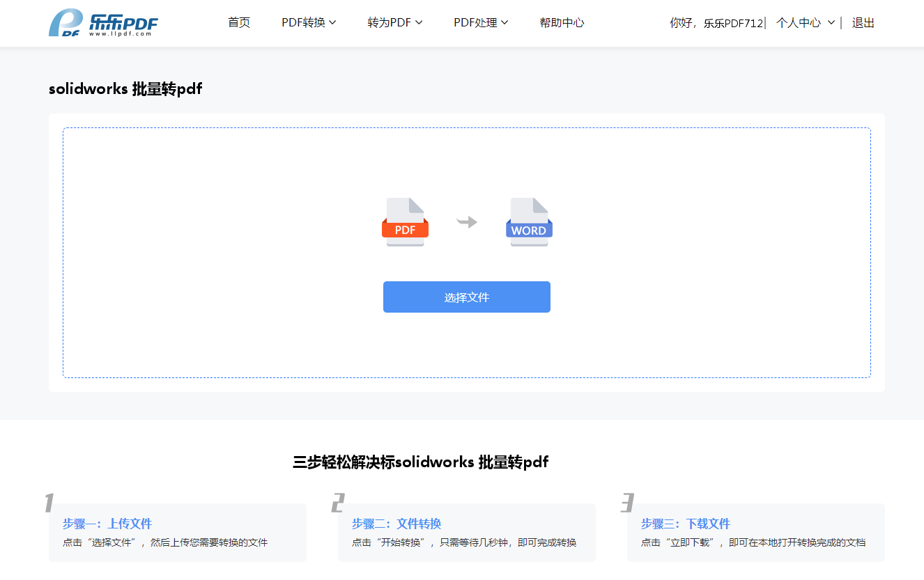Open the 首页 menu item
924x580 pixels.
[x=239, y=23]
